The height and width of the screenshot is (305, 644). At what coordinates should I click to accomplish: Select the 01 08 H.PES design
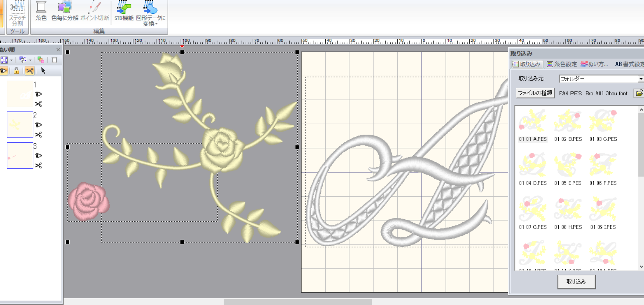(x=568, y=213)
